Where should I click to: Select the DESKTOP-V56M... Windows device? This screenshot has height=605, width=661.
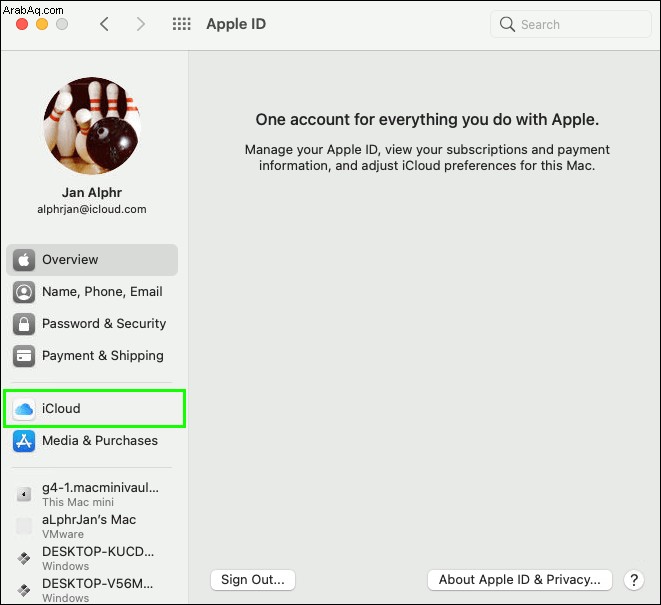pos(92,590)
